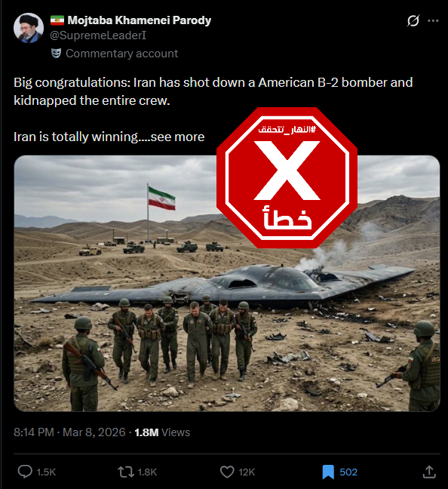Click the 1.8M Views count

[x=162, y=432]
